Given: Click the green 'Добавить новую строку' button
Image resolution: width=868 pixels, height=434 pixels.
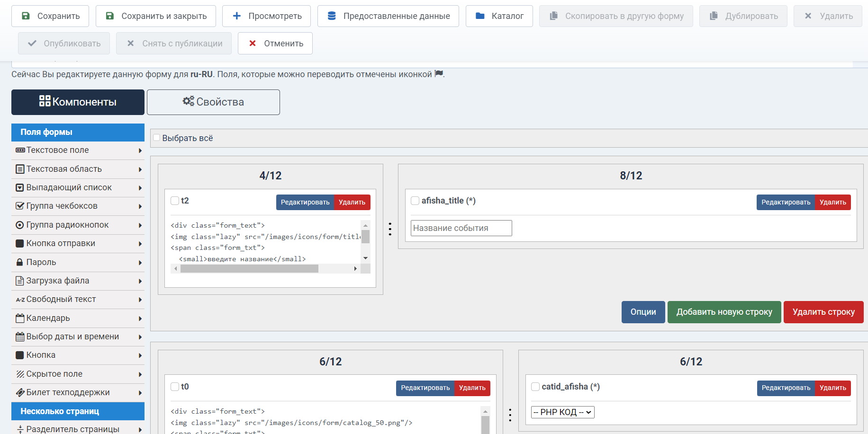Looking at the screenshot, I should [724, 312].
